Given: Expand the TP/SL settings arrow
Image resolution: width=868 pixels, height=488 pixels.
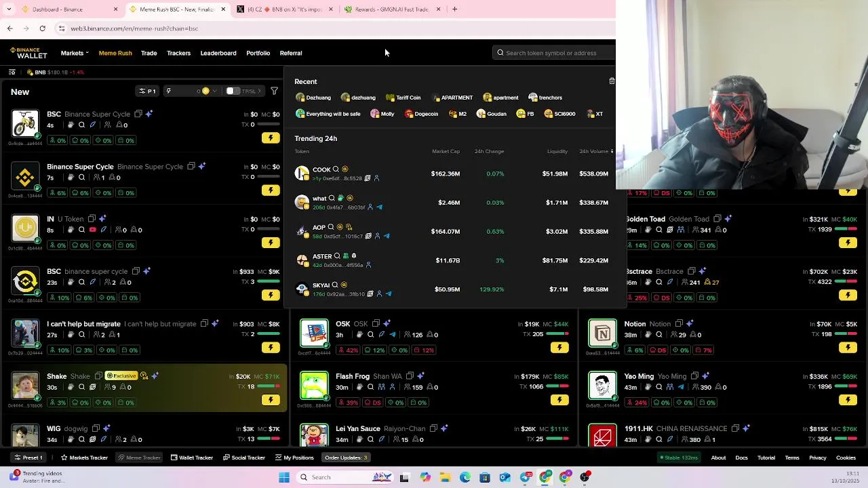Looking at the screenshot, I should click(259, 91).
